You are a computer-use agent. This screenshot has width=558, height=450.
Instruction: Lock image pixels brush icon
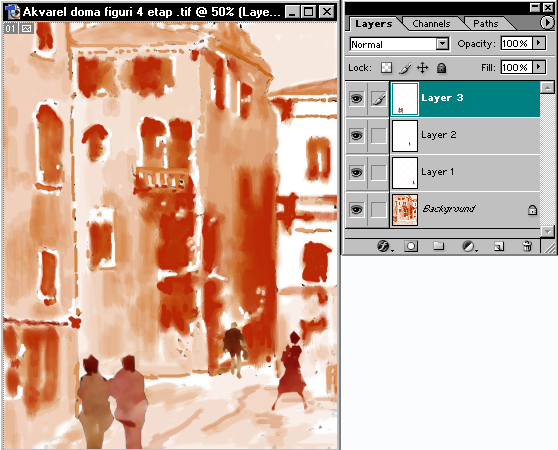[405, 68]
